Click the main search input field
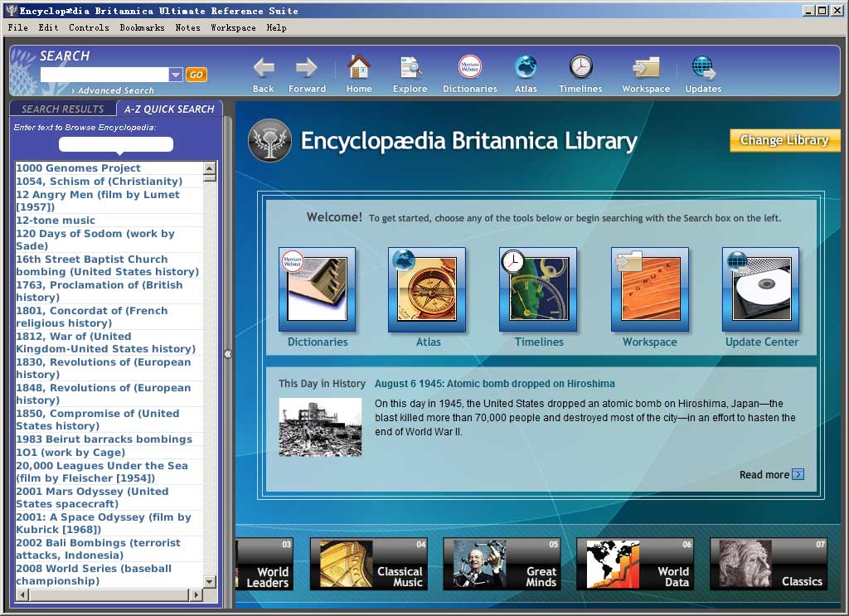Screen dimensions: 849x616 [x=104, y=75]
